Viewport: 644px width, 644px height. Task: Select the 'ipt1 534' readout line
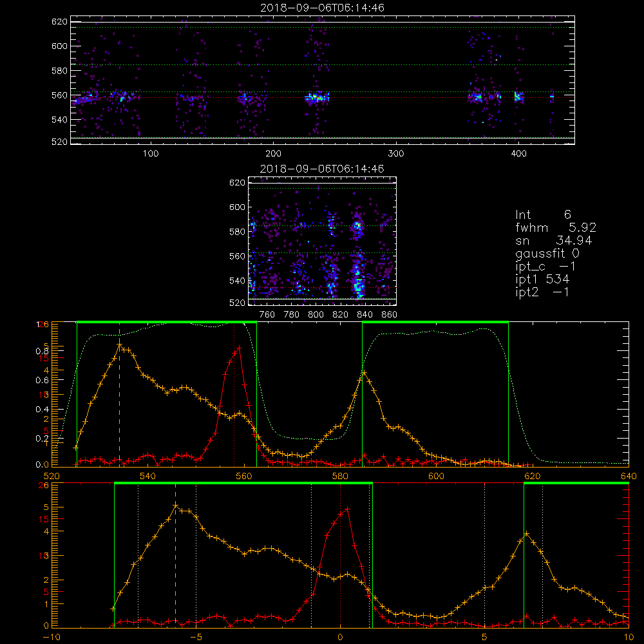click(x=542, y=279)
